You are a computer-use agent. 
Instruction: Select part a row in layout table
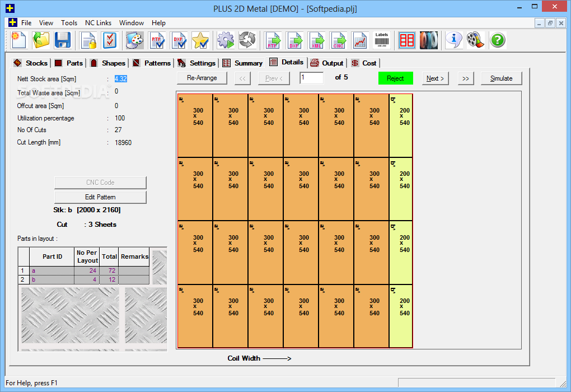(84, 270)
